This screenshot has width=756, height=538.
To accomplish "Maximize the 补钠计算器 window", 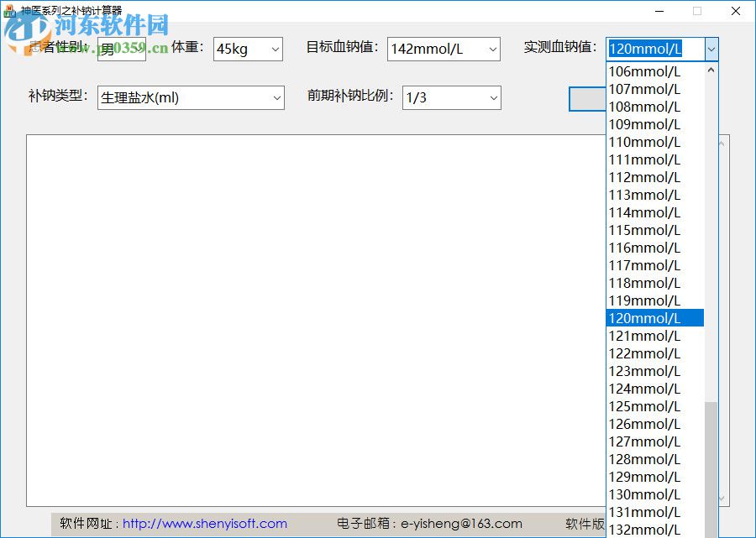I will pyautogui.click(x=697, y=11).
